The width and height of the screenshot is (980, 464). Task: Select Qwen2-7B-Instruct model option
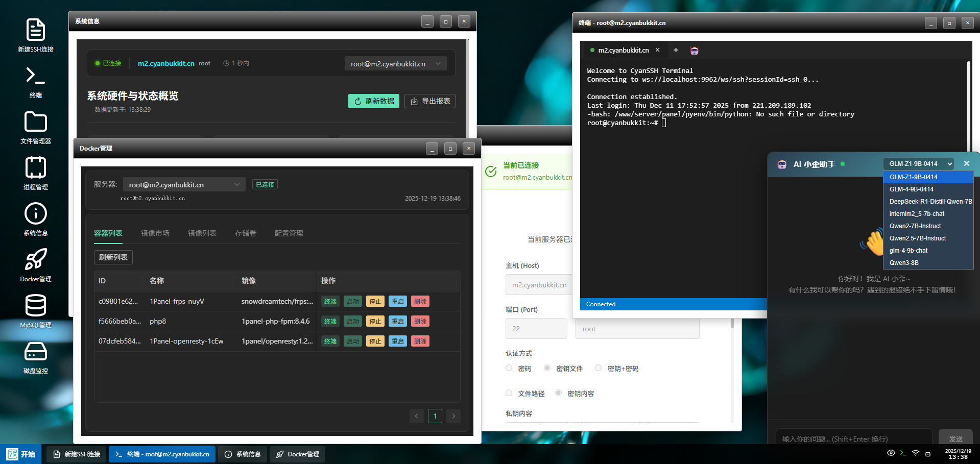pyautogui.click(x=928, y=226)
